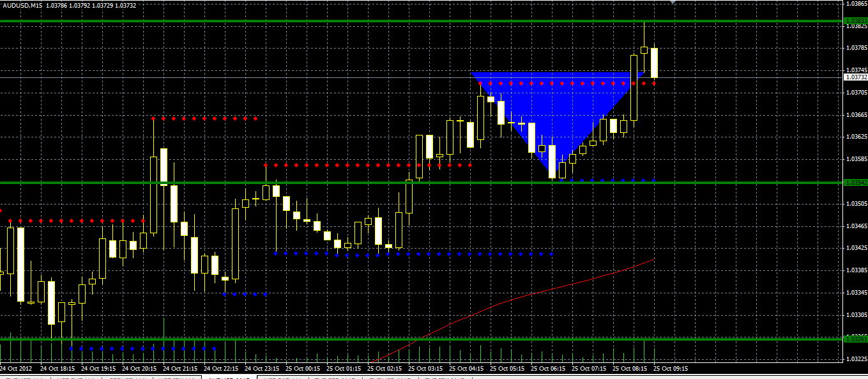
Task: Click the 1.03542 green price label
Action: point(856,183)
